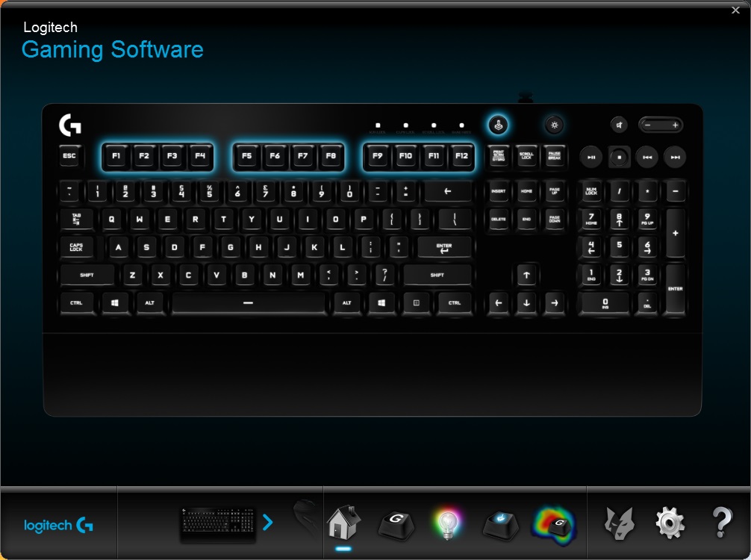Screen dimensions: 751x560
Task: Select the mouse device thumbnail
Action: tap(305, 518)
